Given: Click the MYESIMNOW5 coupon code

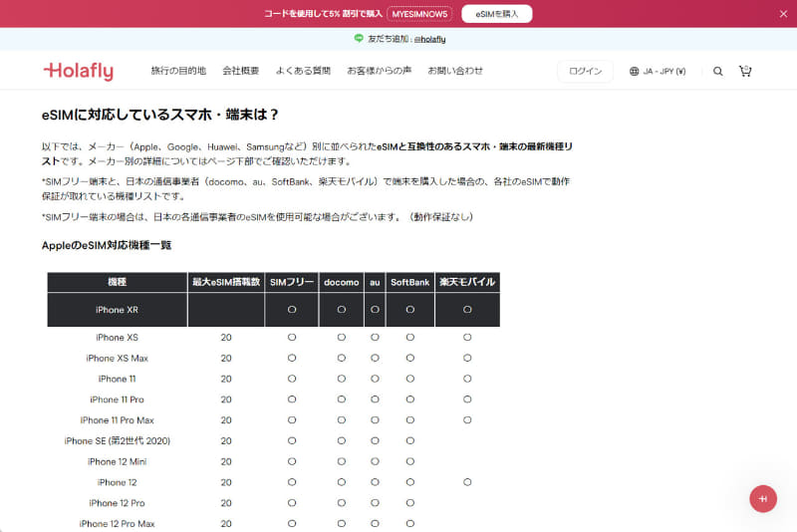Looking at the screenshot, I should (x=419, y=14).
